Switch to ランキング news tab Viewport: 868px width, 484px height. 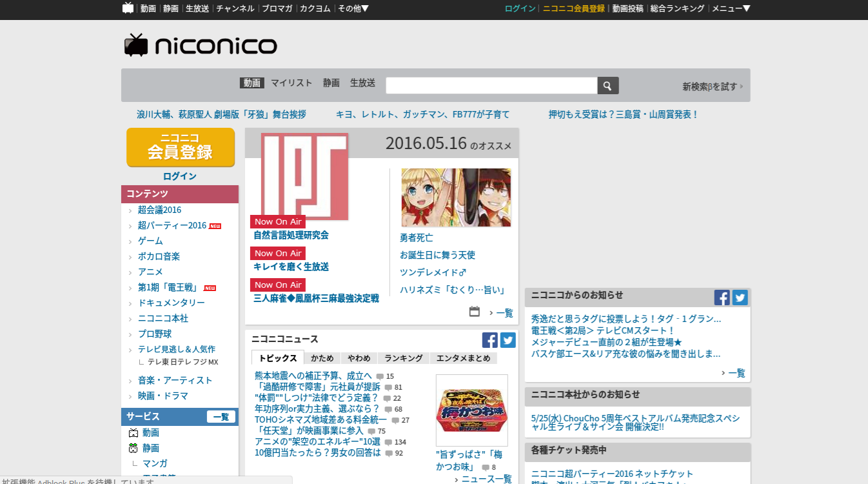[x=404, y=358]
